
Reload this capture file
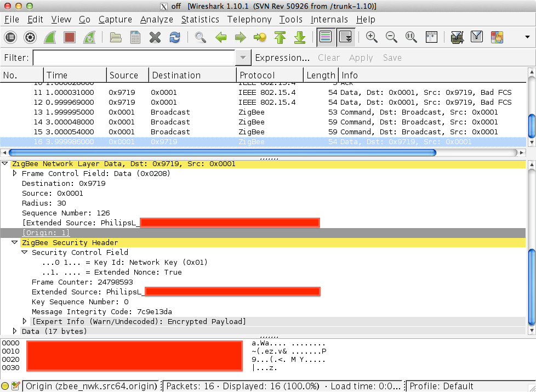click(175, 37)
